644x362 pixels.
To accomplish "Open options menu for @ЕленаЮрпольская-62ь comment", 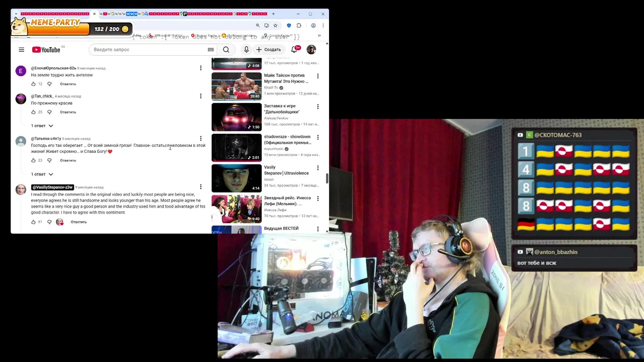I will pyautogui.click(x=201, y=68).
